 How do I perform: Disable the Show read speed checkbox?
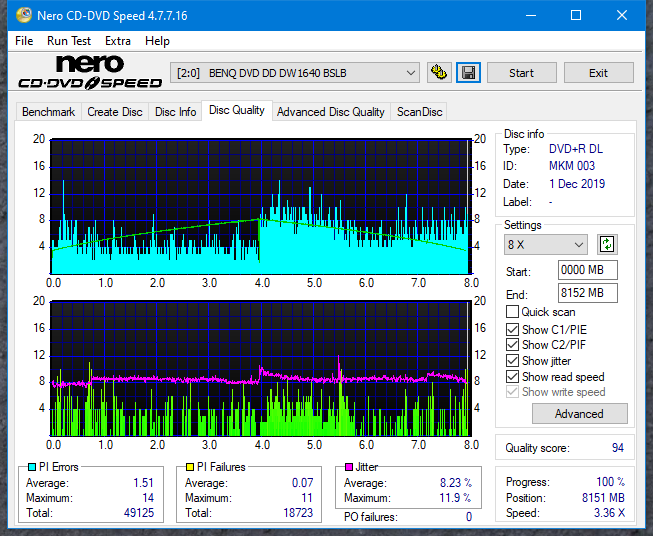click(x=513, y=377)
